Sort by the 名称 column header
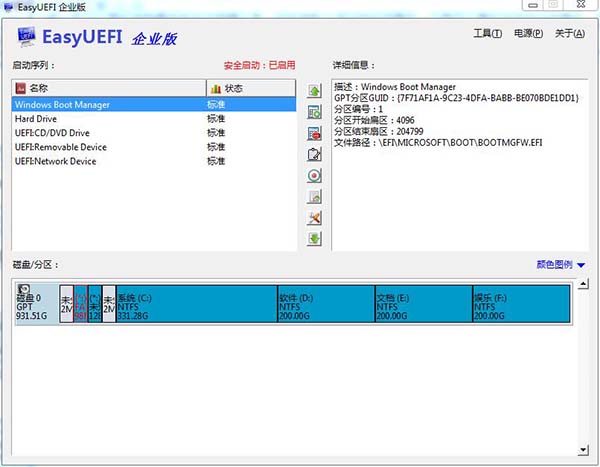The height and width of the screenshot is (467, 600). click(109, 88)
